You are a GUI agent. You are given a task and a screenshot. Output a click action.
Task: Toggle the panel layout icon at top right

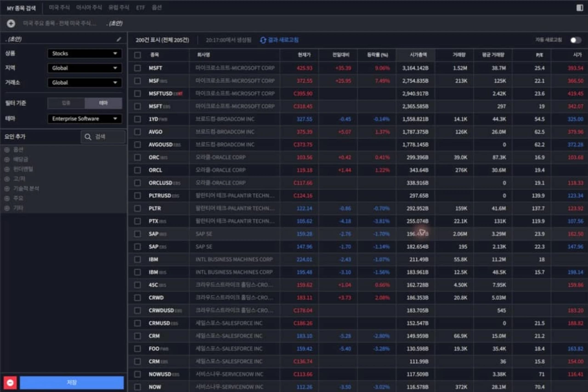[580, 8]
